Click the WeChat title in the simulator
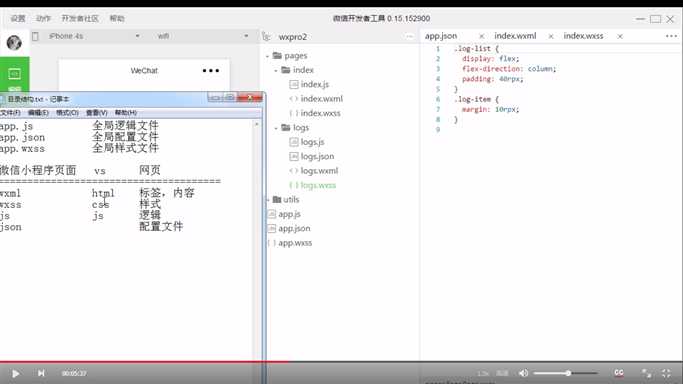Image resolution: width=683 pixels, height=384 pixels. pyautogui.click(x=144, y=71)
